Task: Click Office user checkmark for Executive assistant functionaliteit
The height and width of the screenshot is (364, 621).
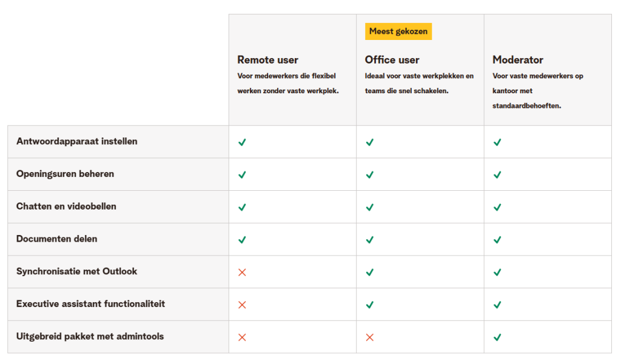Action: (x=369, y=305)
